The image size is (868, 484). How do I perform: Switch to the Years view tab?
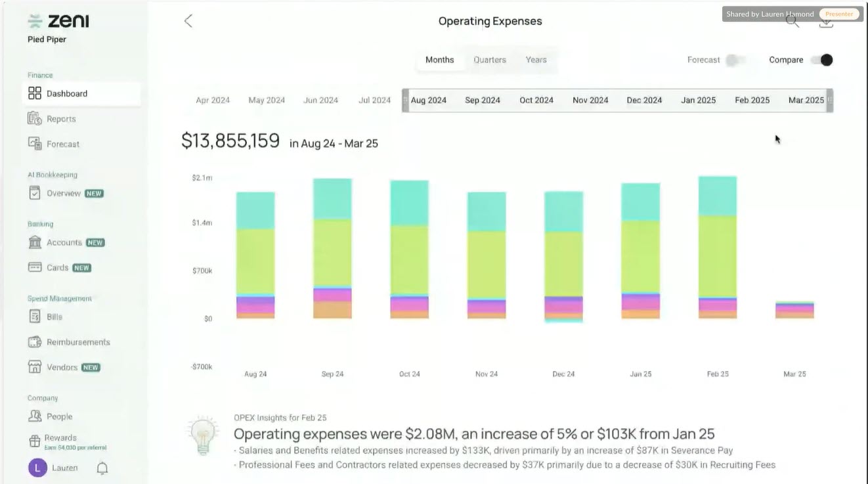point(536,60)
